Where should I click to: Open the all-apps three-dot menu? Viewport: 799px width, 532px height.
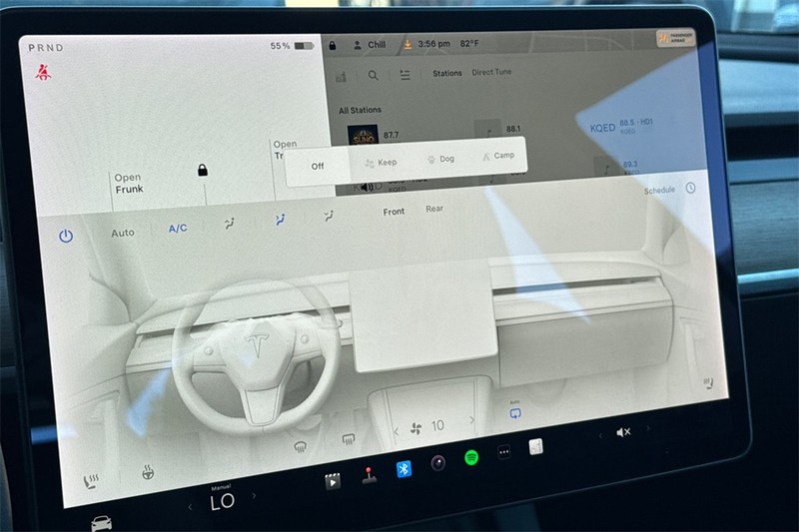tap(504, 452)
